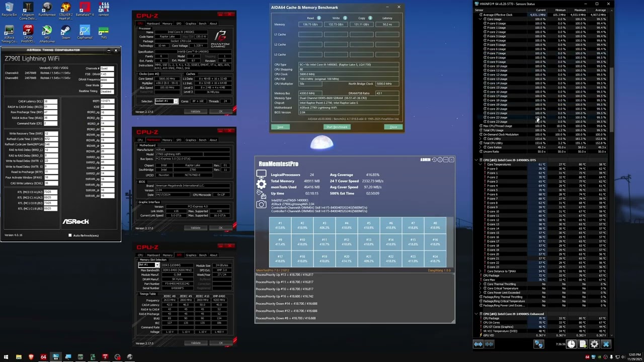
Task: Click the clean memory icon in RunMemtestPro
Action: 261,194
